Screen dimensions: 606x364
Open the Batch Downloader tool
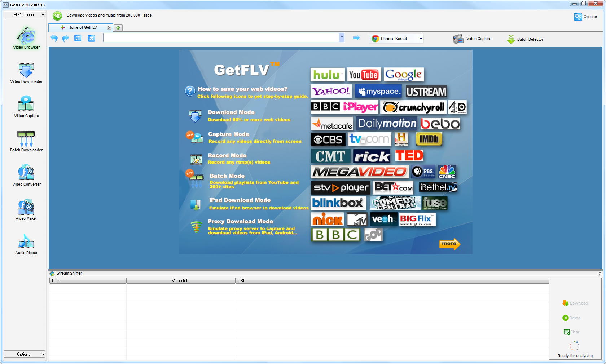click(x=26, y=141)
